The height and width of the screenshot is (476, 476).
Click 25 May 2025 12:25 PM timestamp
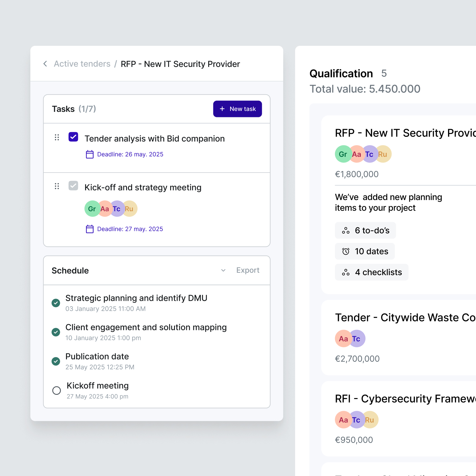(100, 367)
